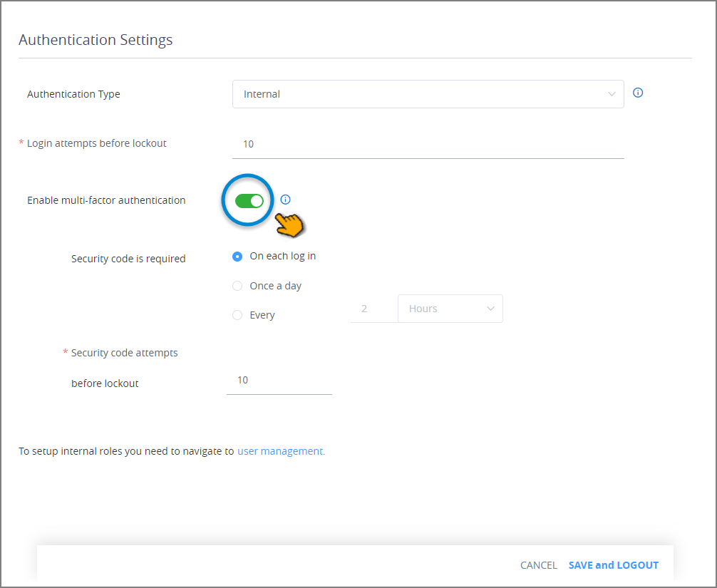The image size is (717, 588).
Task: Click the Login attempts before lockout label
Action: (x=96, y=143)
